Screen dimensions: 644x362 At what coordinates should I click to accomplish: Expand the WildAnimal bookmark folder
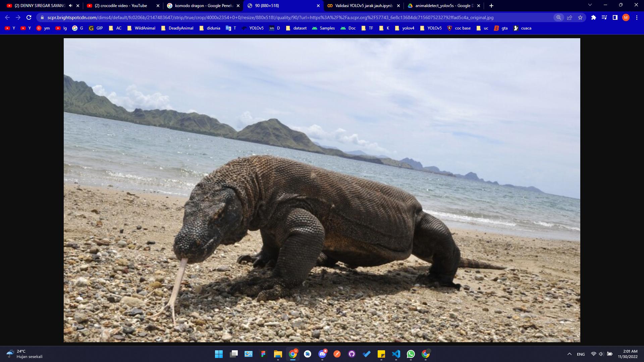pyautogui.click(x=141, y=28)
